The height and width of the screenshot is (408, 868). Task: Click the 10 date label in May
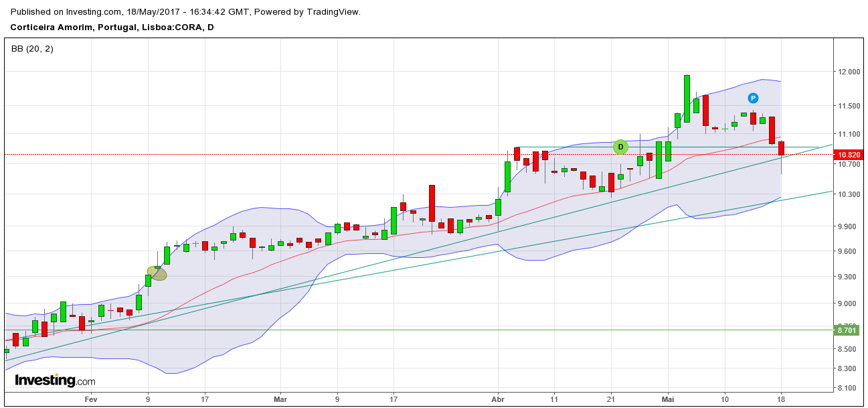coord(725,398)
